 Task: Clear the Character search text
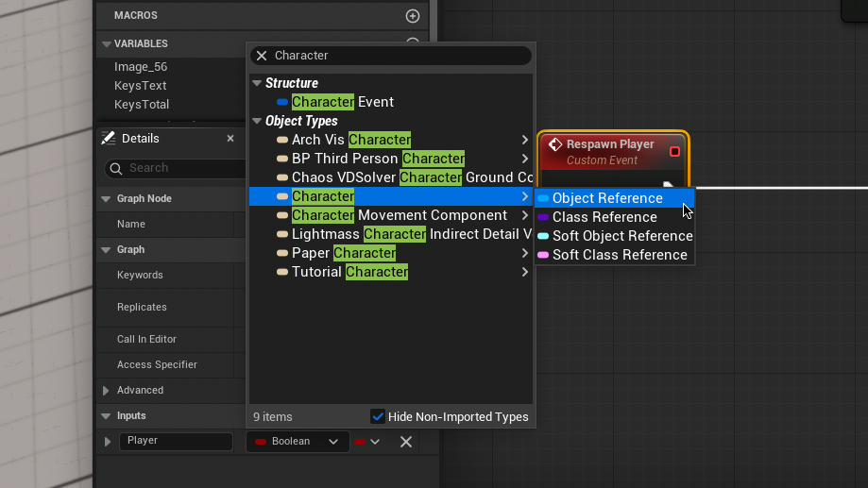[x=262, y=56]
